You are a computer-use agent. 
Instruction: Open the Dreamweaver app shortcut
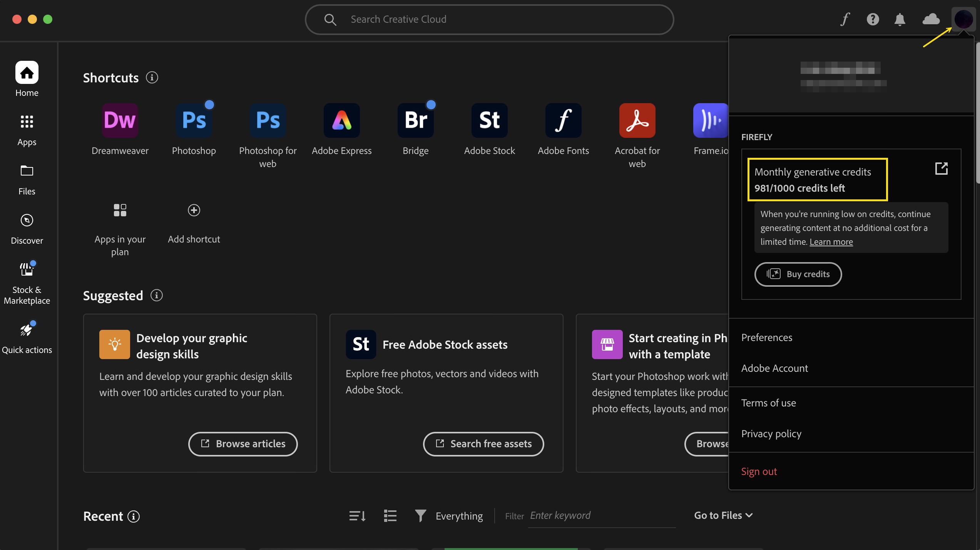(x=120, y=120)
